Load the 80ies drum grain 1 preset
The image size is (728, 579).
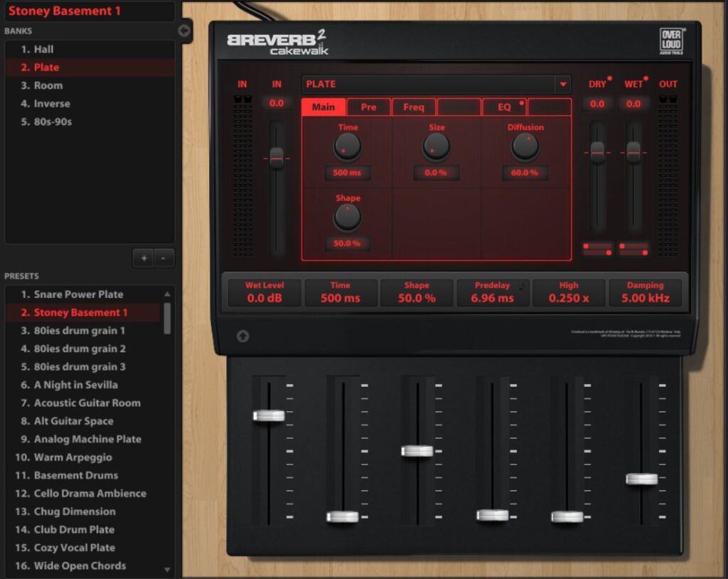[x=84, y=330]
